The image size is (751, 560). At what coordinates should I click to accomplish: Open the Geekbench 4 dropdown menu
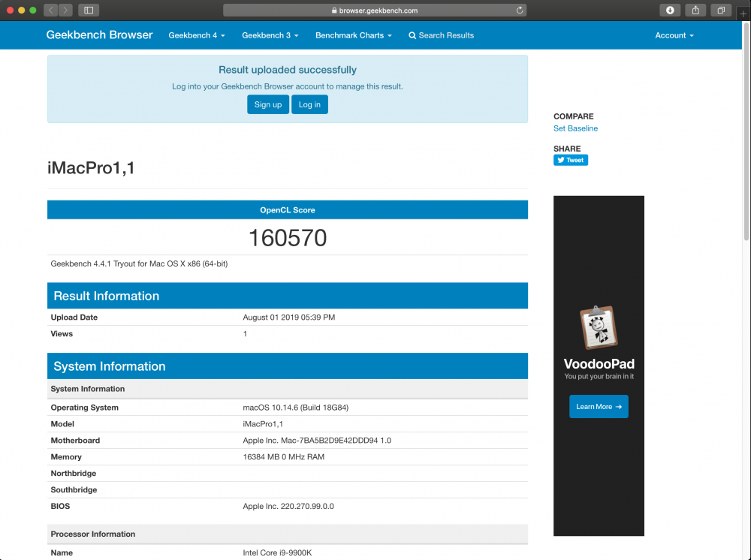[196, 35]
